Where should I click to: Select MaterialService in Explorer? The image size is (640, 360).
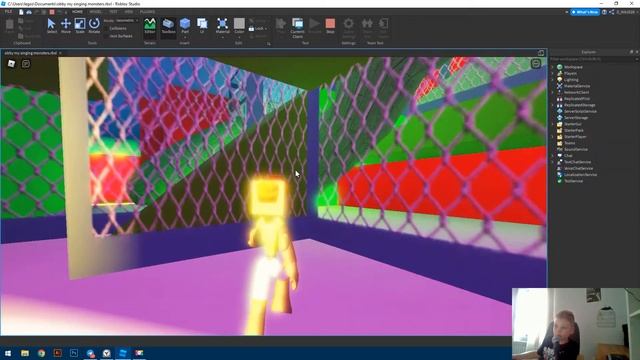coord(577,86)
